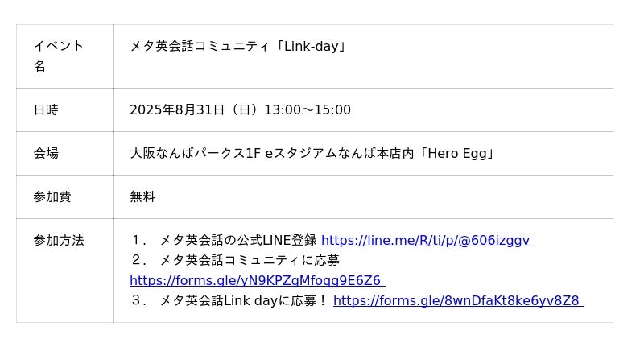Select the 日時 row header cell
This screenshot has width=644, height=347.
pyautogui.click(x=46, y=109)
